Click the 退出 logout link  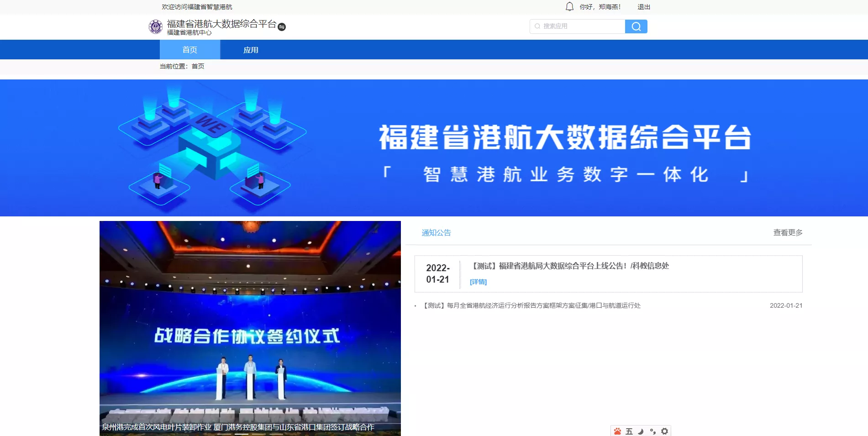pyautogui.click(x=644, y=7)
